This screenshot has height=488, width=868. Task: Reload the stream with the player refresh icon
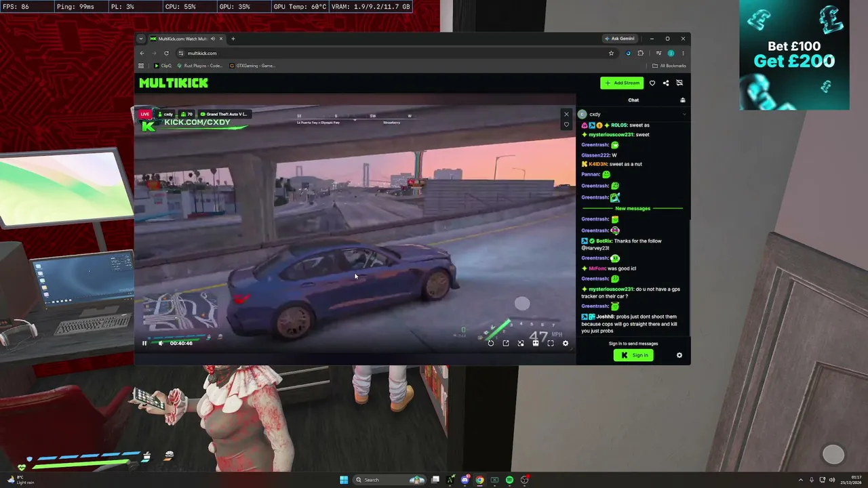[491, 343]
